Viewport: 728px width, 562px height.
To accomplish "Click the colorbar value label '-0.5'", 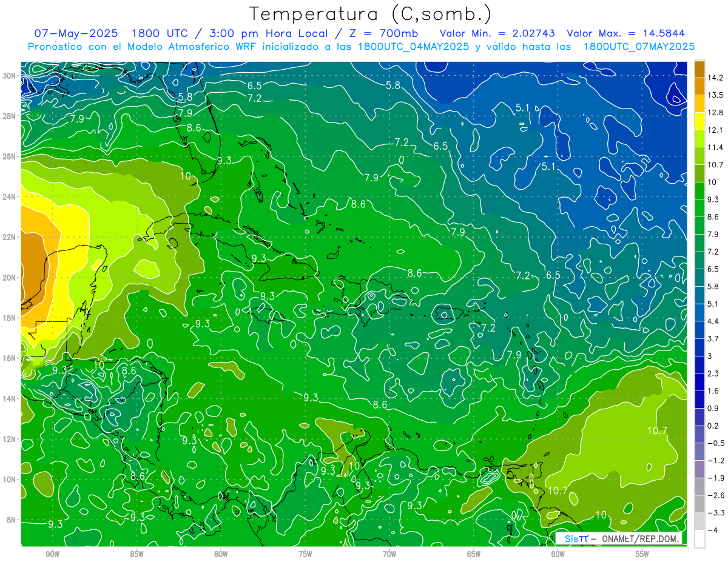I will pos(716,443).
